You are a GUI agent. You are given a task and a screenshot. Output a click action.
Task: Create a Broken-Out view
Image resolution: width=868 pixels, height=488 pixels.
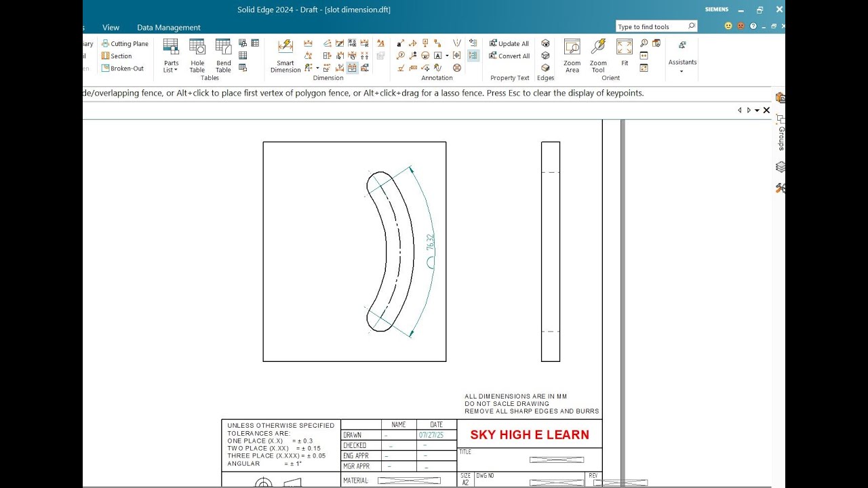pos(125,68)
